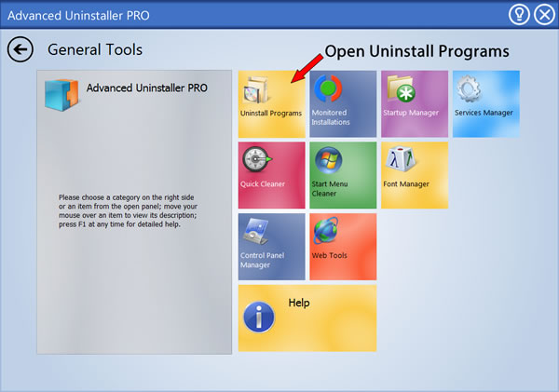Open the Start Menu Cleaner tile
This screenshot has height=392, width=559.
point(343,175)
